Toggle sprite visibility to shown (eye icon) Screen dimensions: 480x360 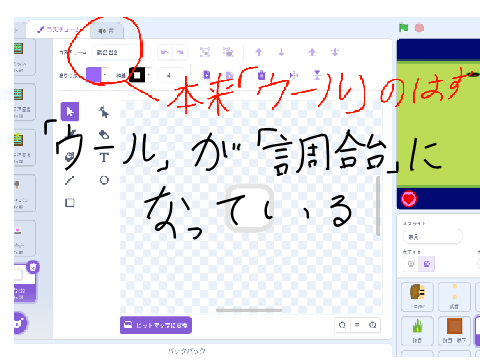click(x=411, y=264)
